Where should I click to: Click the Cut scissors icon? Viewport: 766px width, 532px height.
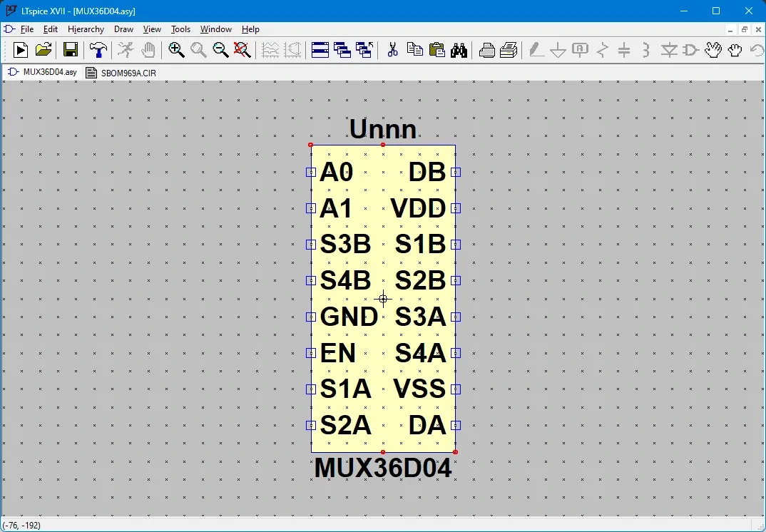[x=392, y=50]
